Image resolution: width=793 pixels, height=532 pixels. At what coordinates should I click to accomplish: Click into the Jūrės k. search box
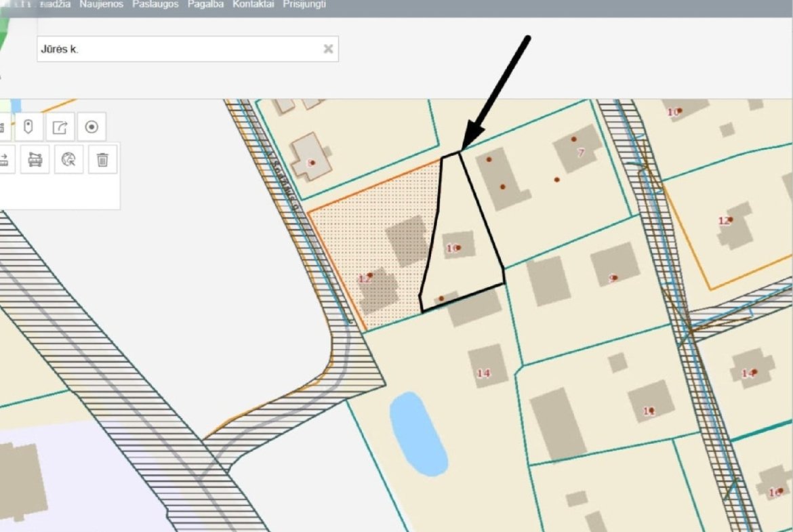(176, 49)
